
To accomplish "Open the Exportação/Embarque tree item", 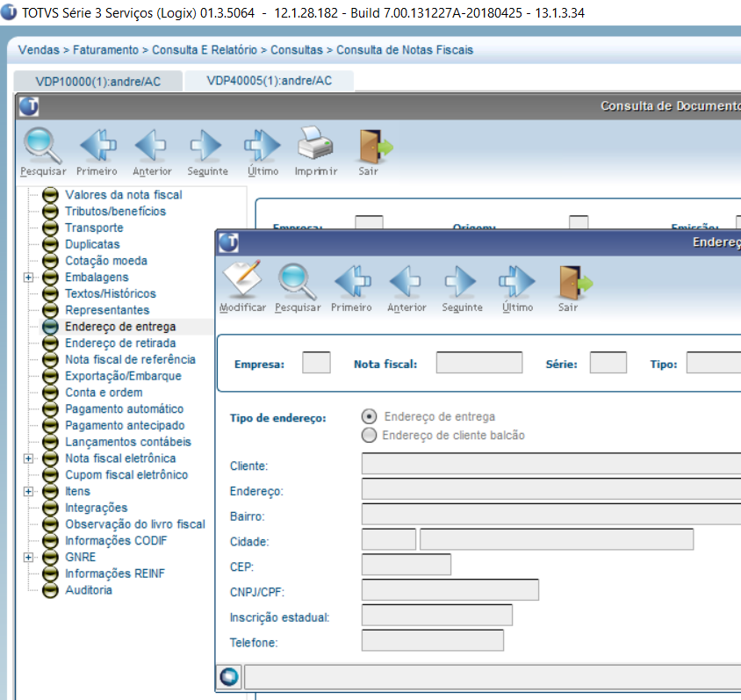I will [x=123, y=376].
